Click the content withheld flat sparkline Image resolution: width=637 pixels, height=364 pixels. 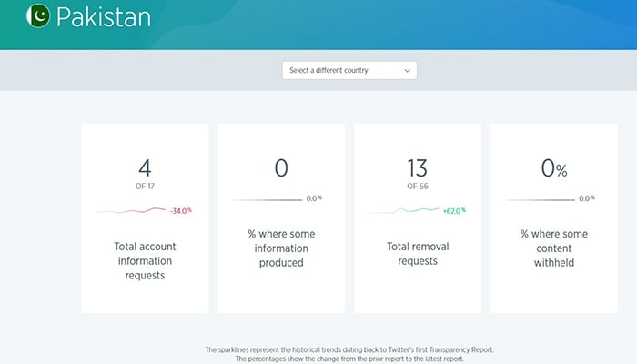541,200
